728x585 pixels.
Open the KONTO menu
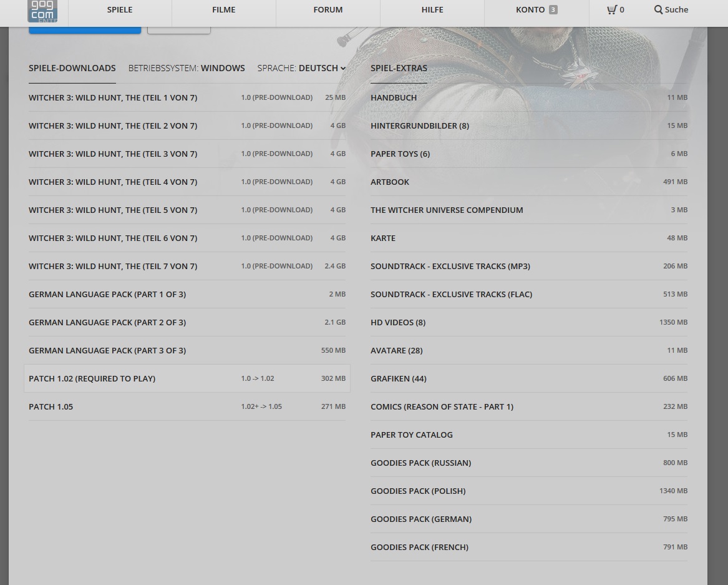pos(536,10)
